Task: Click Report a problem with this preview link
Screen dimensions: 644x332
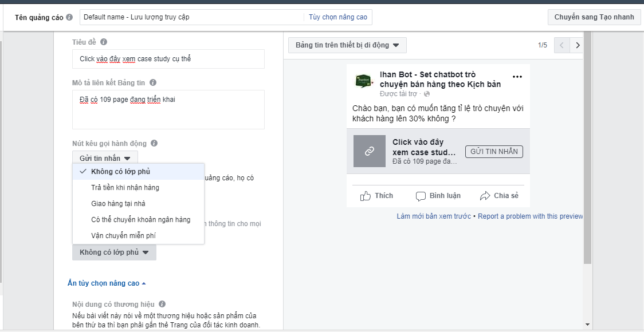Action: (530, 216)
